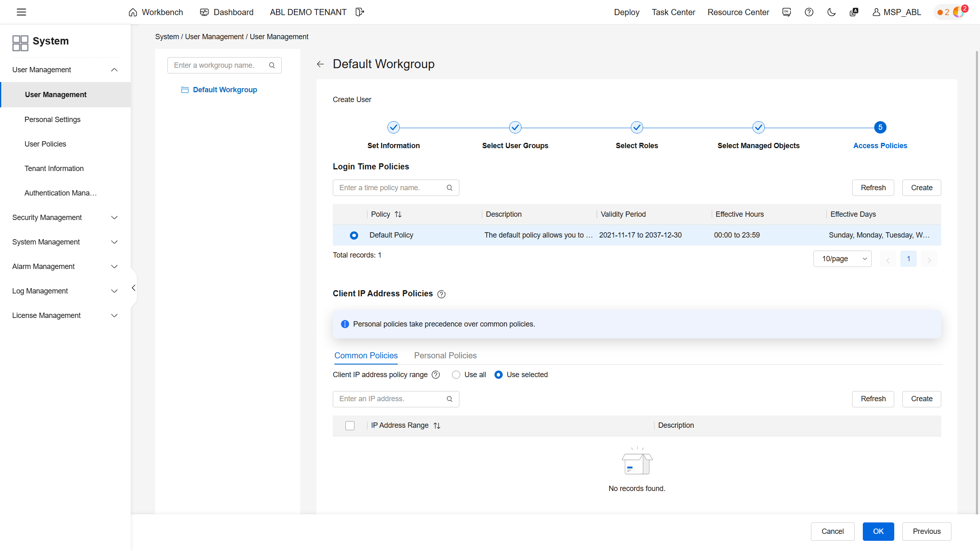Image resolution: width=980 pixels, height=551 pixels.
Task: Sort by IP Address Range column icon
Action: pyautogui.click(x=437, y=426)
